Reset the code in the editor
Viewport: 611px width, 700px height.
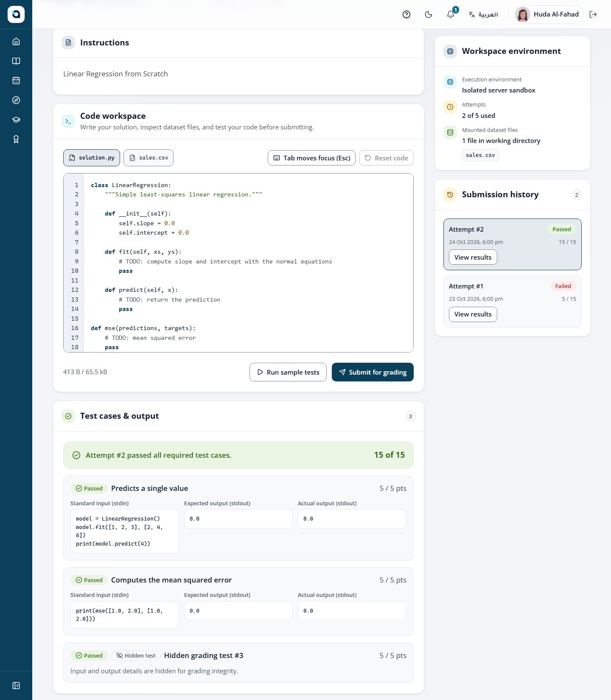386,158
